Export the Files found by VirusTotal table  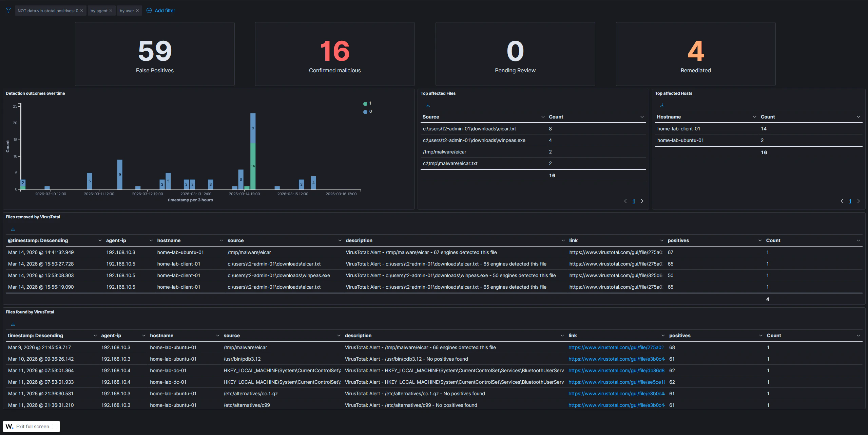click(x=13, y=324)
